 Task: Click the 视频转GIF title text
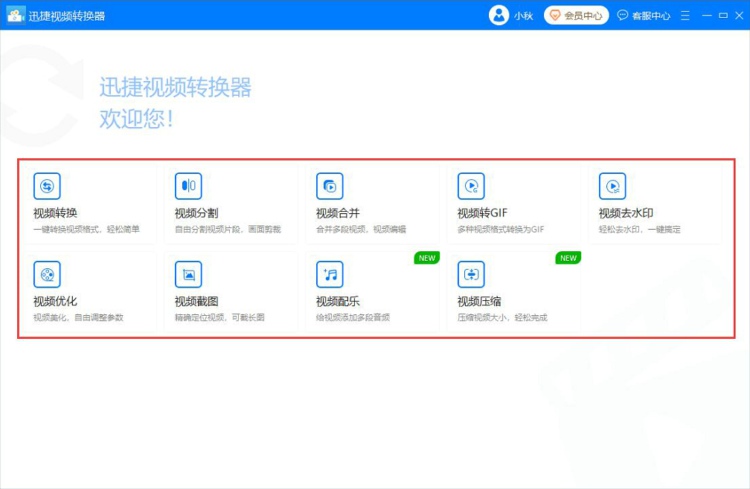coord(482,213)
